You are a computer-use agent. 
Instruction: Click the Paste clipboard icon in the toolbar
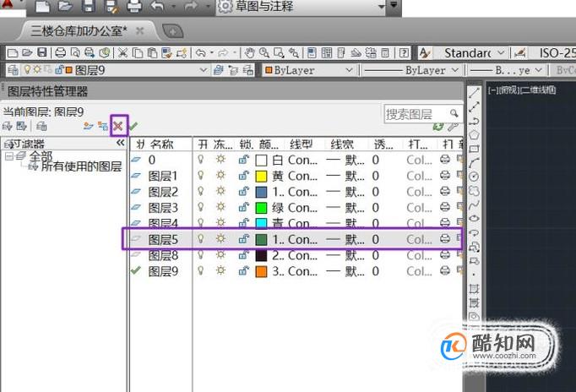(x=152, y=53)
